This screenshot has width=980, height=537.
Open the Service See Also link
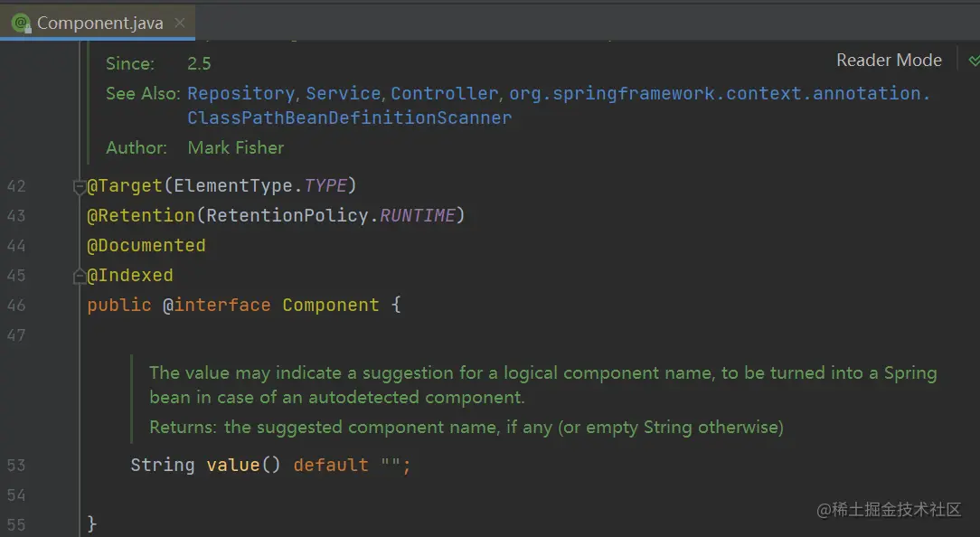tap(343, 93)
